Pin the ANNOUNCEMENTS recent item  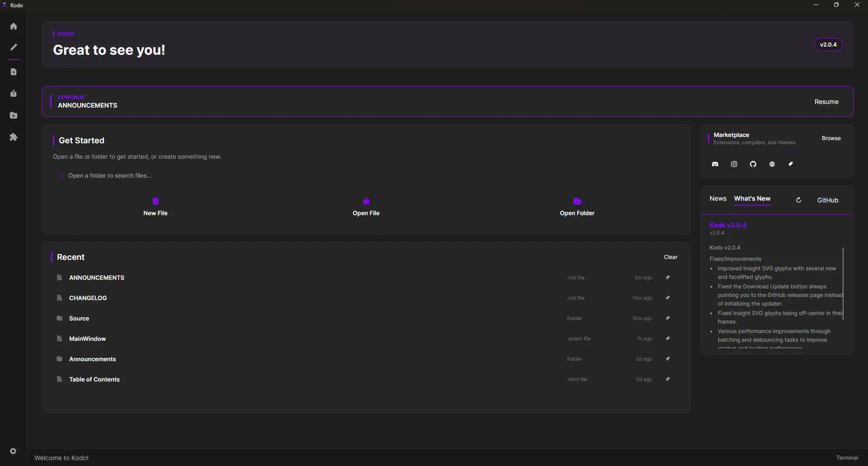pos(668,278)
